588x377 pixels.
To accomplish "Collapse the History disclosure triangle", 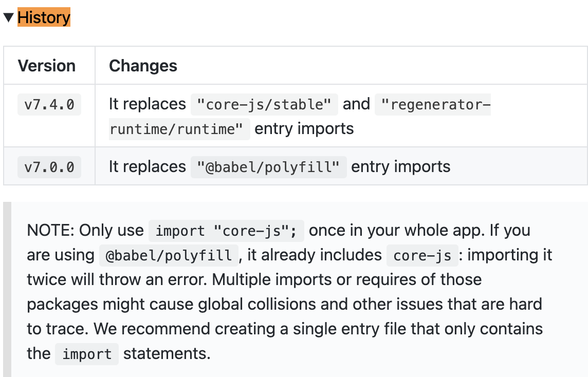I will pos(8,17).
